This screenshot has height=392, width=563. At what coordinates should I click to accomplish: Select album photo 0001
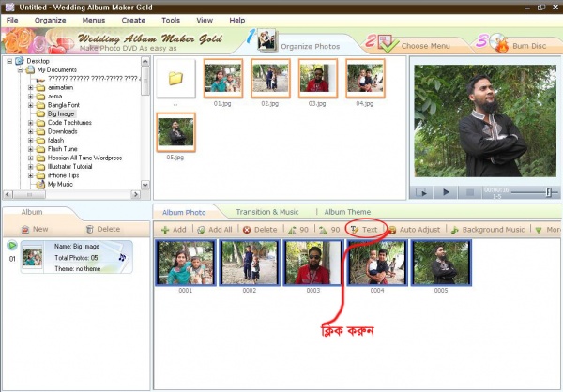click(186, 263)
